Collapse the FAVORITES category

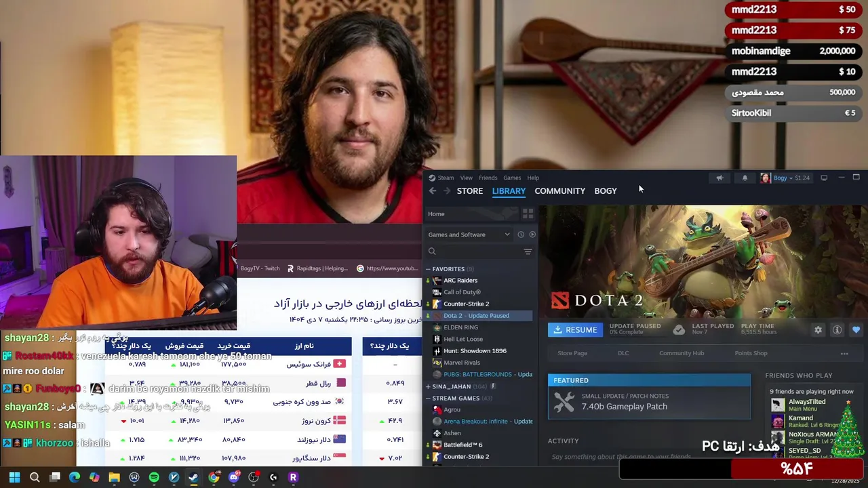click(428, 269)
